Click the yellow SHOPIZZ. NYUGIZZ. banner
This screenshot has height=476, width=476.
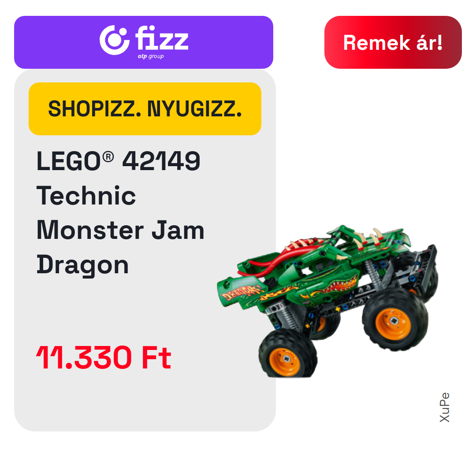coord(145,109)
